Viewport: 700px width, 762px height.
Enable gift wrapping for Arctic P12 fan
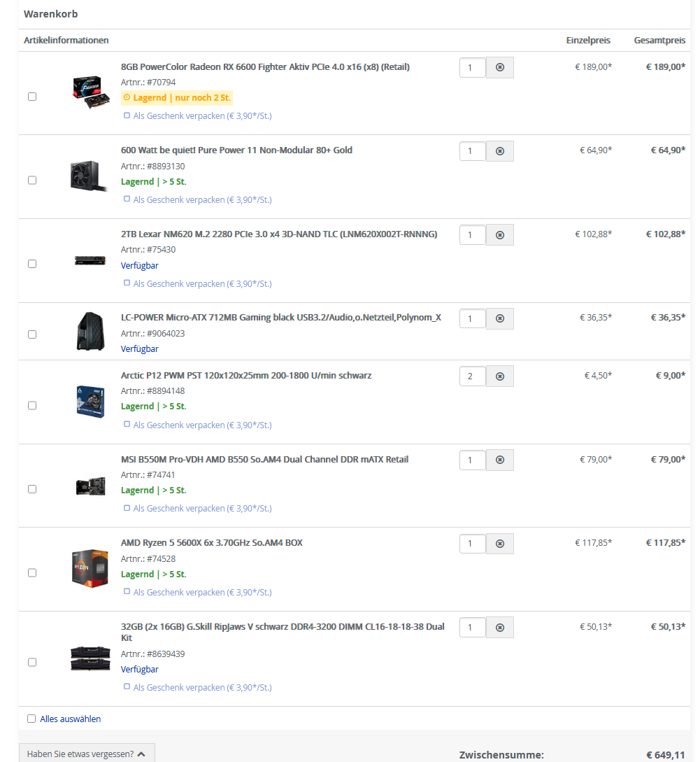[x=127, y=424]
